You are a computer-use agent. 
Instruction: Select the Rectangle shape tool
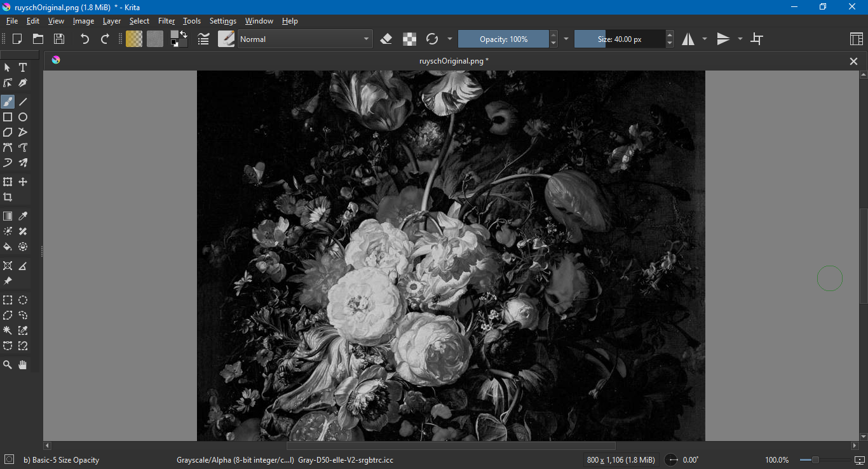(x=8, y=117)
